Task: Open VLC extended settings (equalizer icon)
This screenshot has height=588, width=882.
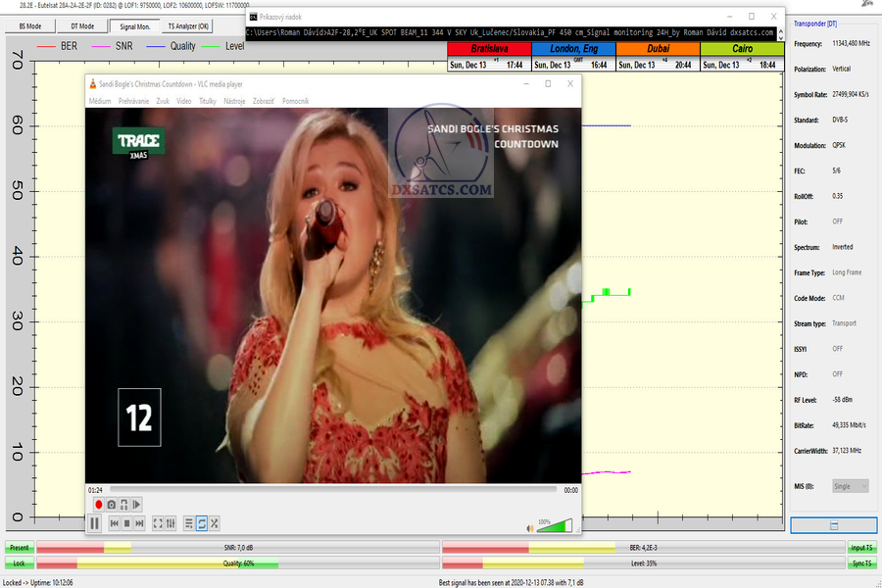Action: point(171,523)
